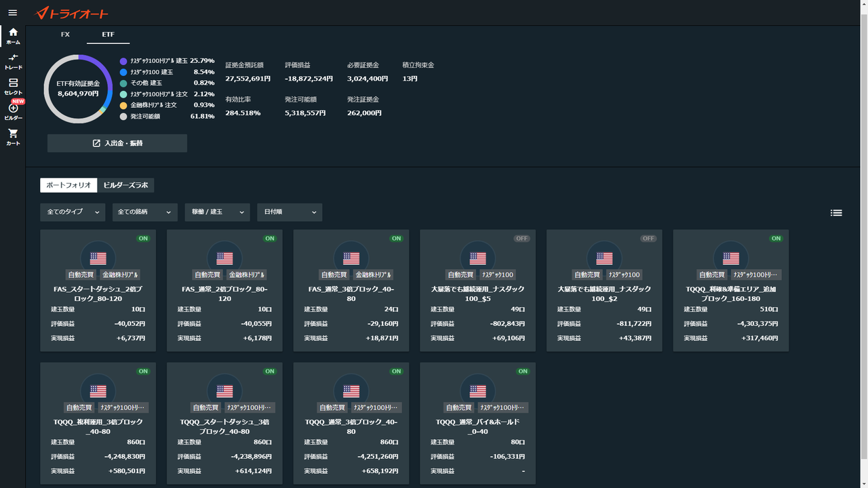Toggle ON badge of TQQQ_利確&準備エリア card
This screenshot has height=488, width=868.
click(x=776, y=239)
